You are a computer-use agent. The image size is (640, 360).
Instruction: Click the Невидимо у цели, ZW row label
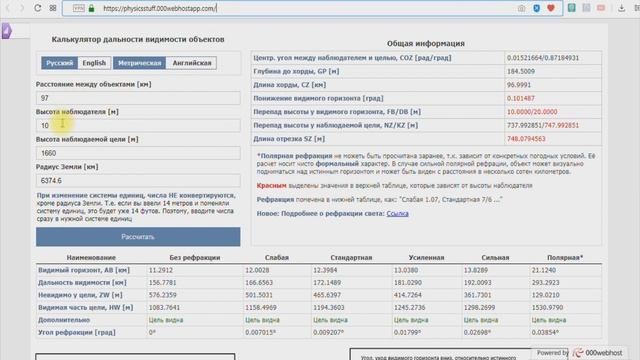pos(80,295)
